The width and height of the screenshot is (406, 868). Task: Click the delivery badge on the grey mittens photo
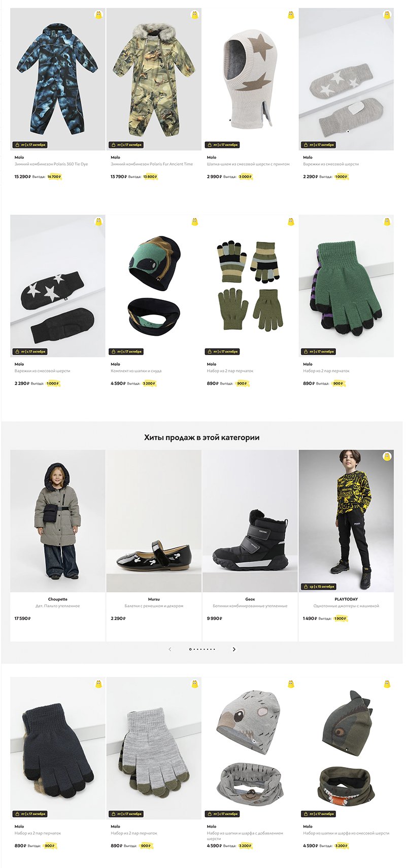[318, 145]
